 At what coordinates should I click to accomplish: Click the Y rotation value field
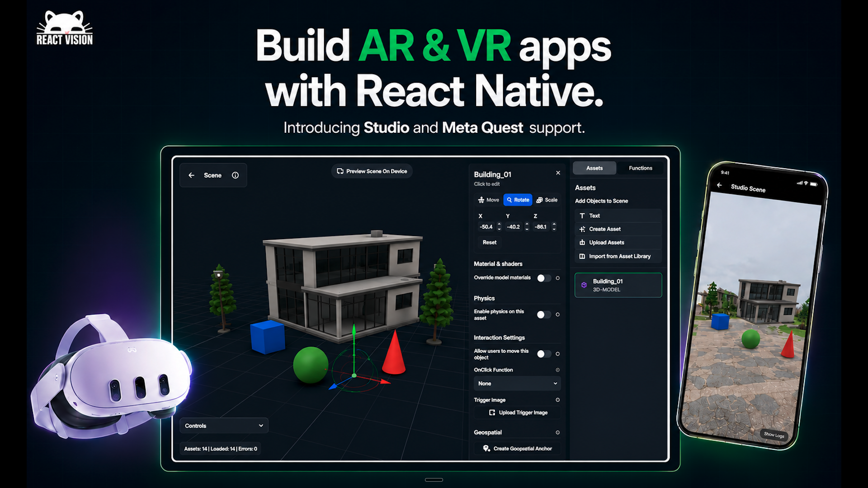(514, 227)
